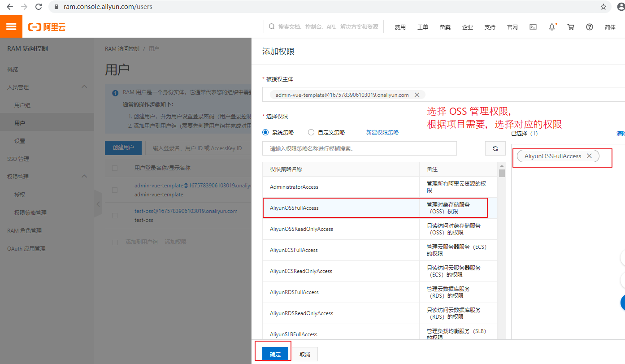
Task: Open 企业 menu
Action: pyautogui.click(x=468, y=27)
